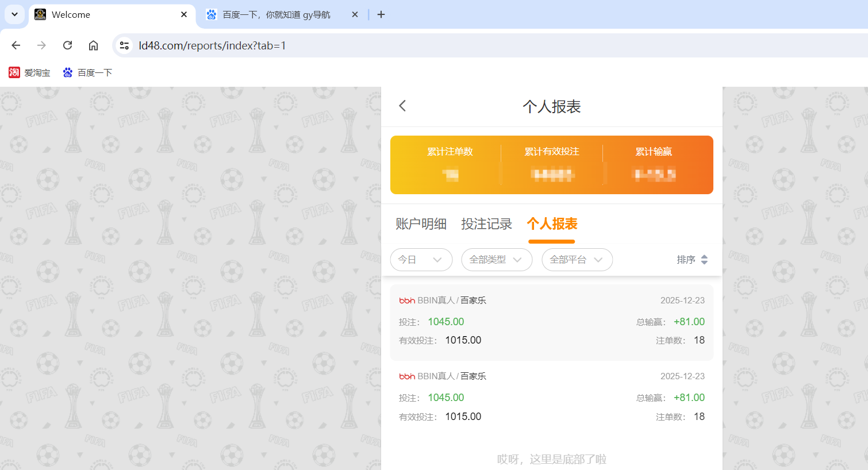Viewport: 868px width, 470px height.
Task: Open the browser home page icon
Action: 93,45
